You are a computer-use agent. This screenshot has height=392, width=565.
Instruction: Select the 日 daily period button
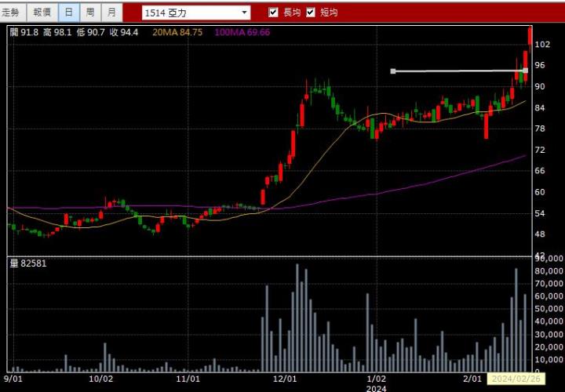[69, 13]
